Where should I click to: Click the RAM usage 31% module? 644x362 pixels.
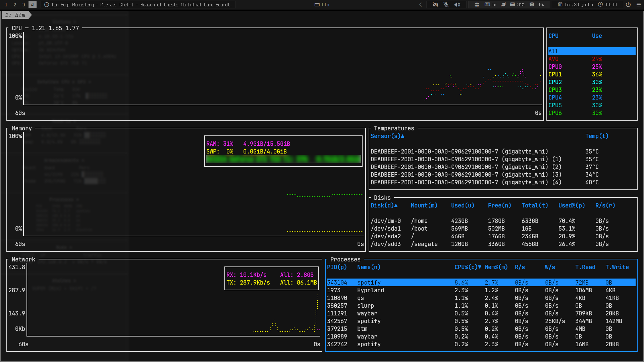[517, 5]
